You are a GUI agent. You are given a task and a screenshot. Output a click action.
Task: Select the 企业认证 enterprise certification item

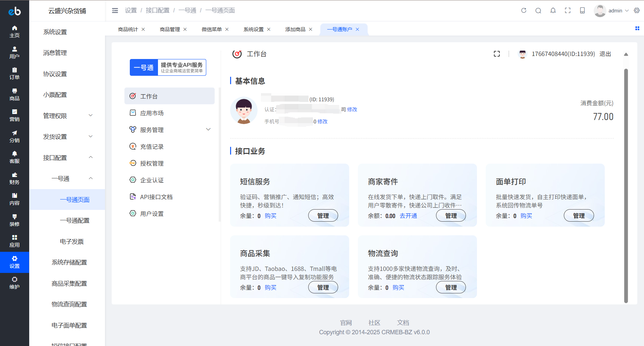click(x=152, y=180)
